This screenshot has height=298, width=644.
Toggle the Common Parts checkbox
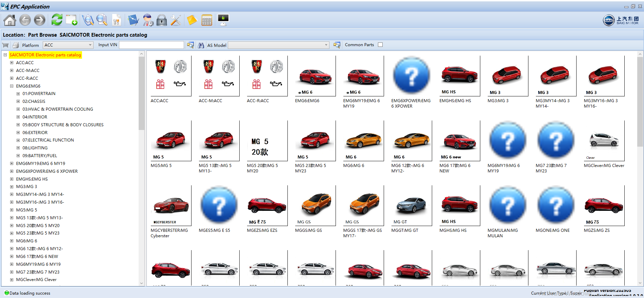(380, 45)
